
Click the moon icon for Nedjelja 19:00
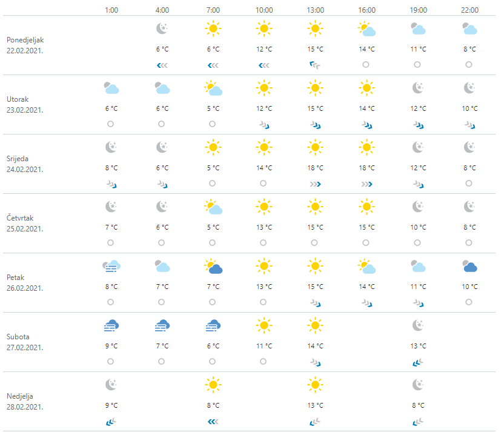point(417,385)
